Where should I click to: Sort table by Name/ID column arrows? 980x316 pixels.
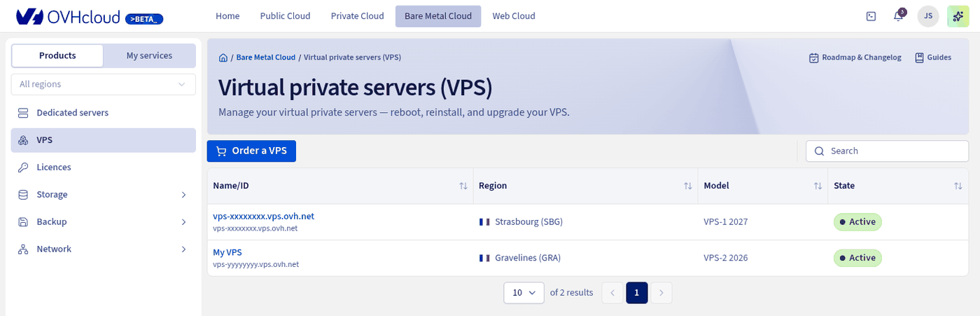pos(463,186)
